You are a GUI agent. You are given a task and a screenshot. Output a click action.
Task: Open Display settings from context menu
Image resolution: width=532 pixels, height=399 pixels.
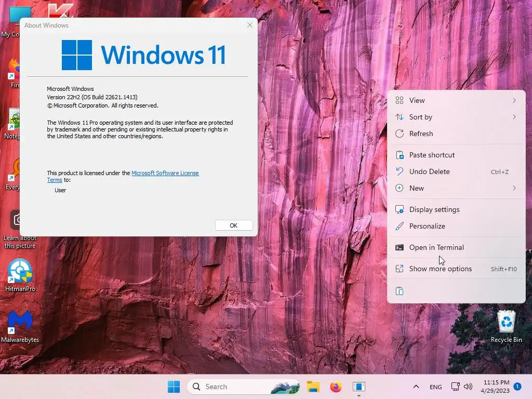[x=456, y=210]
